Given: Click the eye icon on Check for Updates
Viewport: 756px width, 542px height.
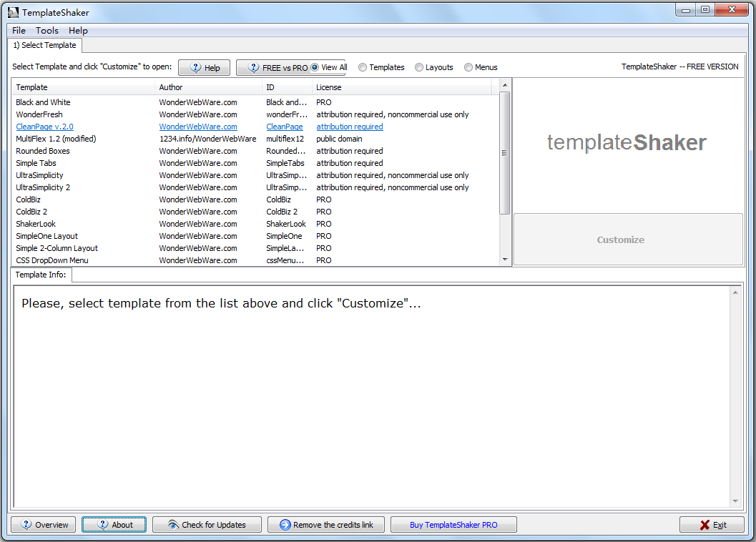Looking at the screenshot, I should 173,525.
